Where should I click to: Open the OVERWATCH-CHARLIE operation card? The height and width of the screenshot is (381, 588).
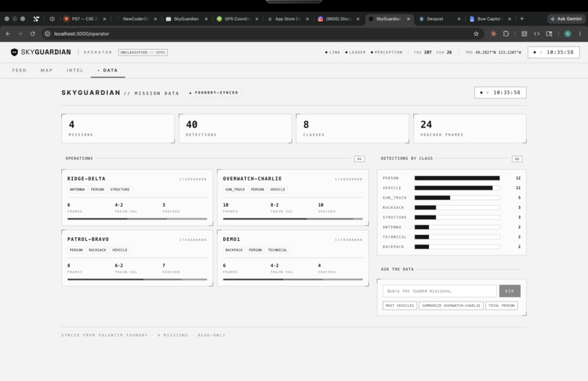(293, 198)
